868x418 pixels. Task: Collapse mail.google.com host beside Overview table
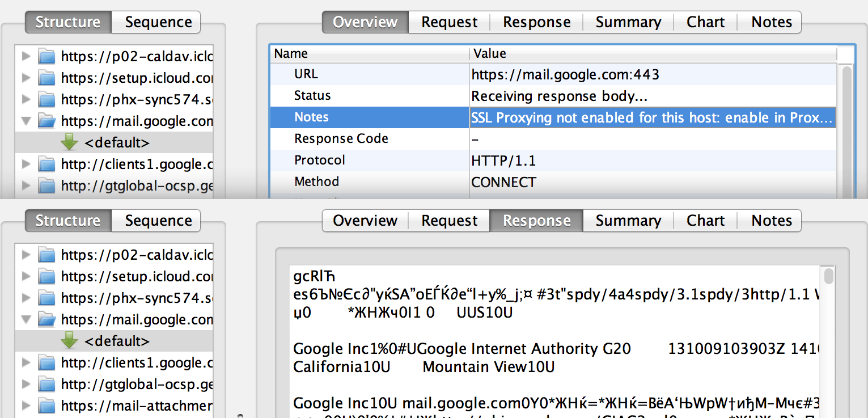[26, 121]
